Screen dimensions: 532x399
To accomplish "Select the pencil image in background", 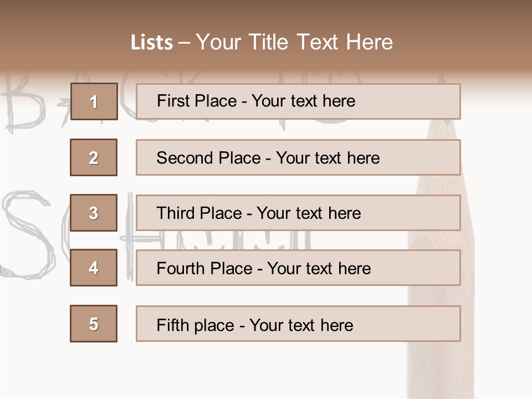I will click(x=441, y=258).
